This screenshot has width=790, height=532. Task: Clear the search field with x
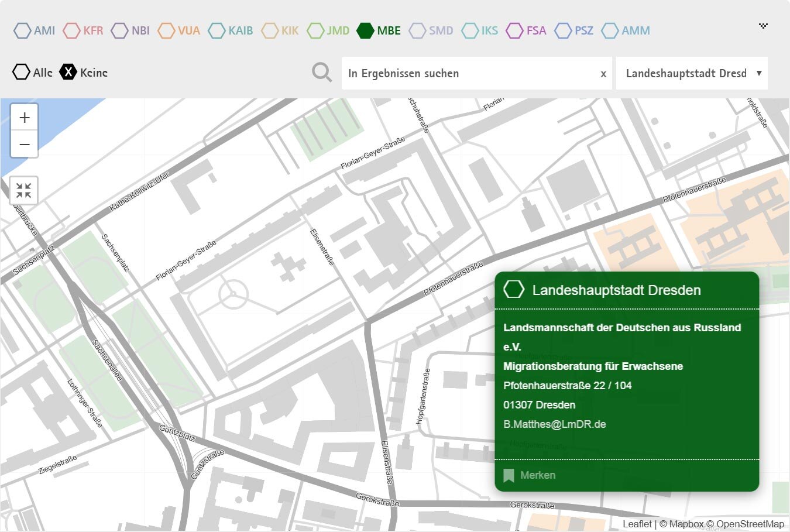pyautogui.click(x=603, y=74)
